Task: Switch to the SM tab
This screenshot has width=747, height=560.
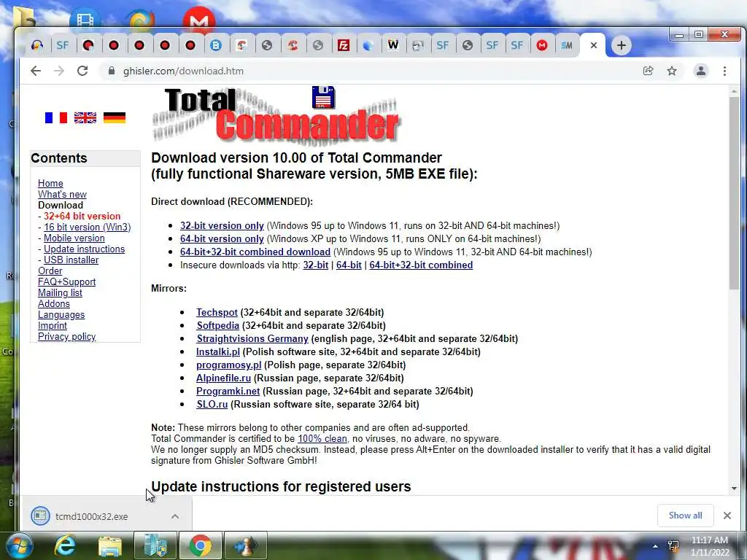Action: [x=567, y=45]
